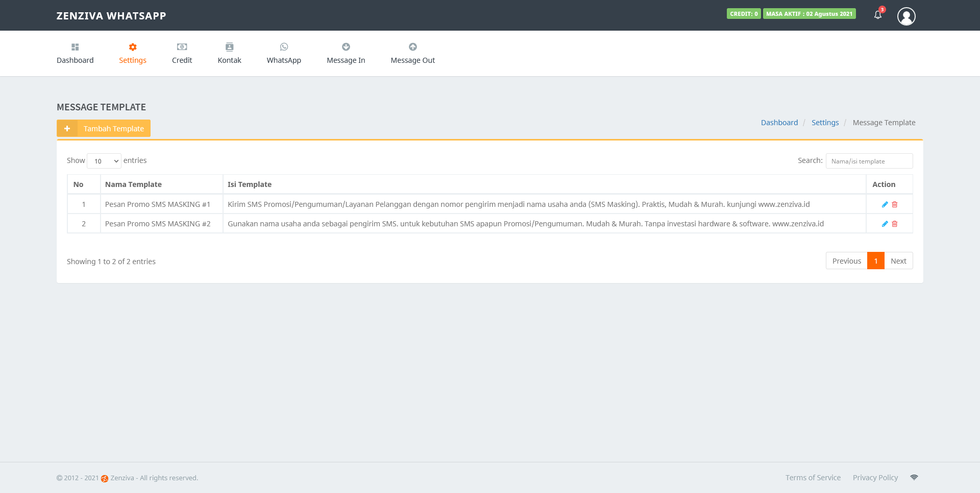This screenshot has width=980, height=493.
Task: Select page 1 in pagination
Action: 876,261
